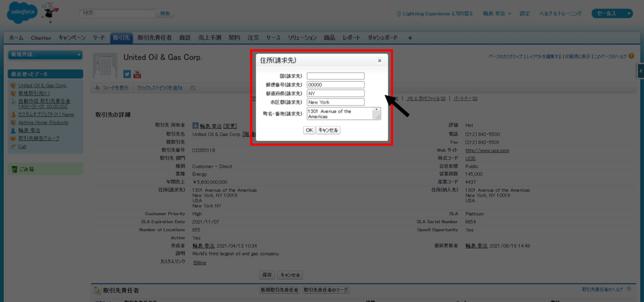
Task: Open the UOS ticker symbol link
Action: tap(470, 159)
